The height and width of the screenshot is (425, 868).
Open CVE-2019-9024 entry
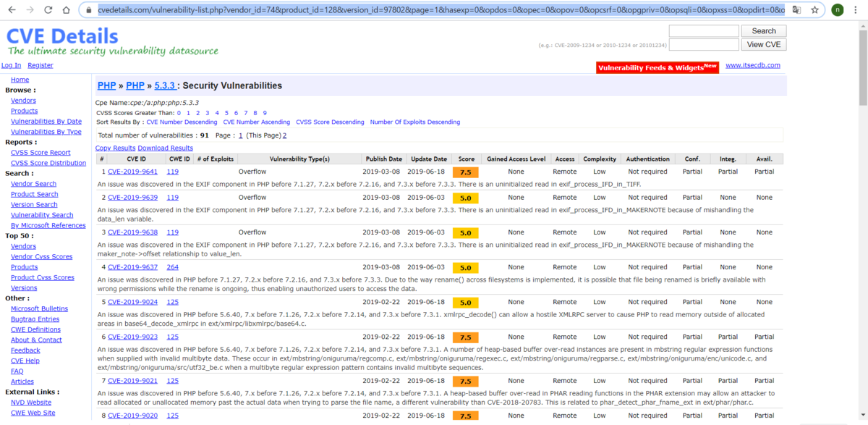pos(132,302)
